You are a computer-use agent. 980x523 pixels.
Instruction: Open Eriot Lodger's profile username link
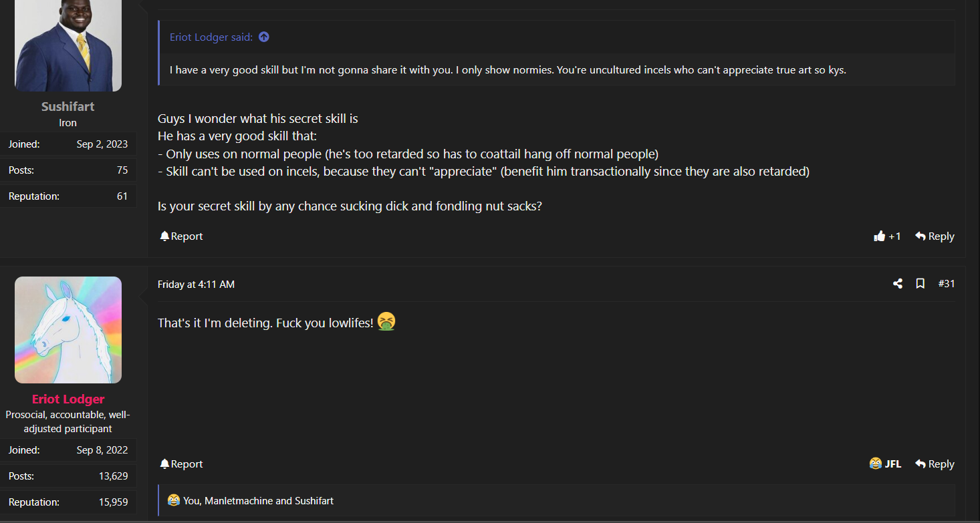(x=68, y=399)
